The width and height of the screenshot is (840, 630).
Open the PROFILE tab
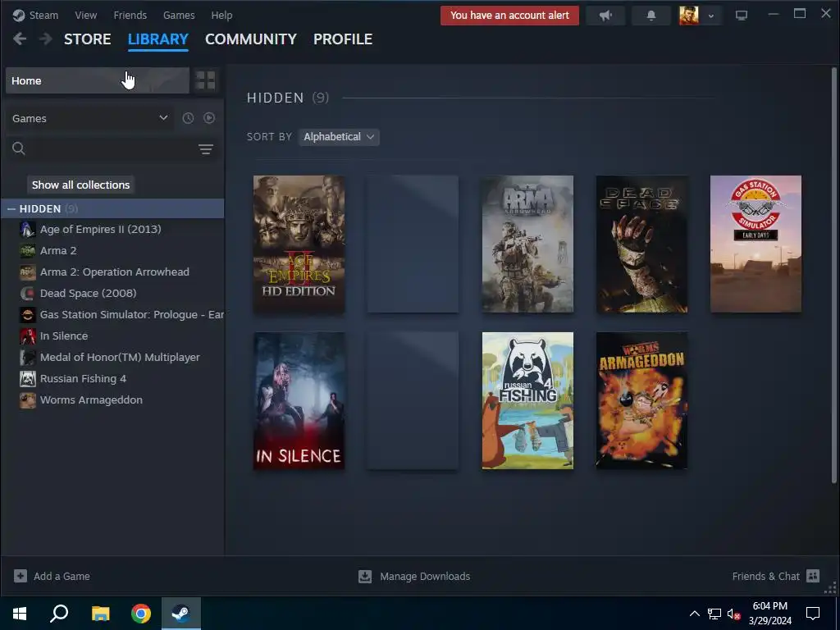pyautogui.click(x=343, y=39)
